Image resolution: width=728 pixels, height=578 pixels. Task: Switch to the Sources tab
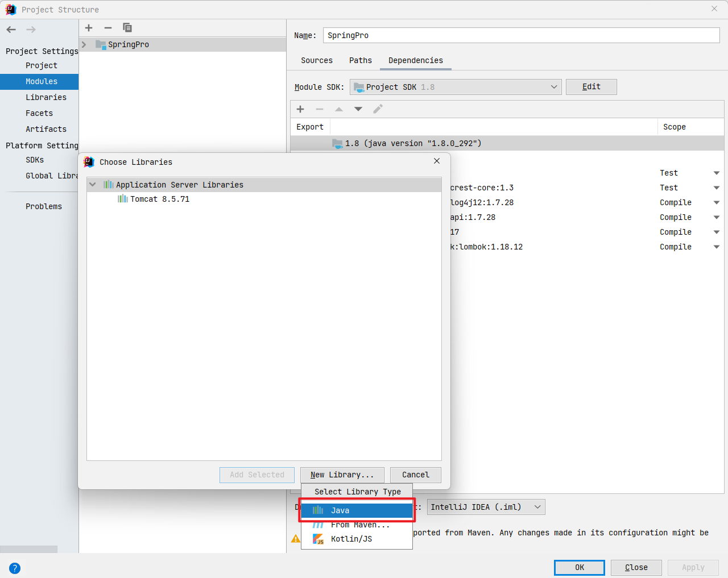317,60
